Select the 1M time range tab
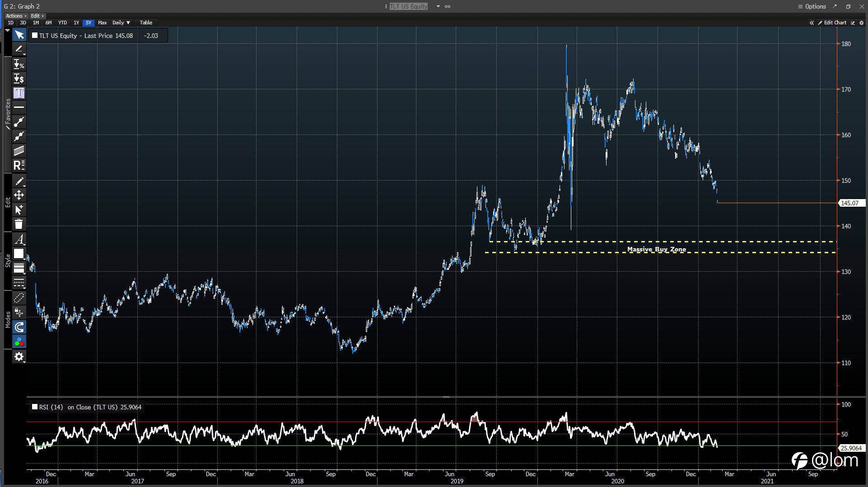The width and height of the screenshot is (868, 487). pyautogui.click(x=36, y=23)
